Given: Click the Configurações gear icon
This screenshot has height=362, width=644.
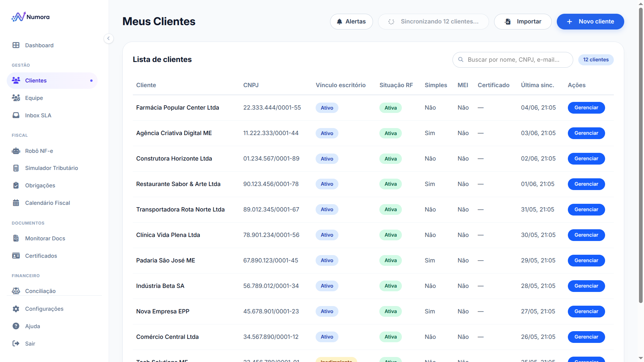Looking at the screenshot, I should (16, 309).
